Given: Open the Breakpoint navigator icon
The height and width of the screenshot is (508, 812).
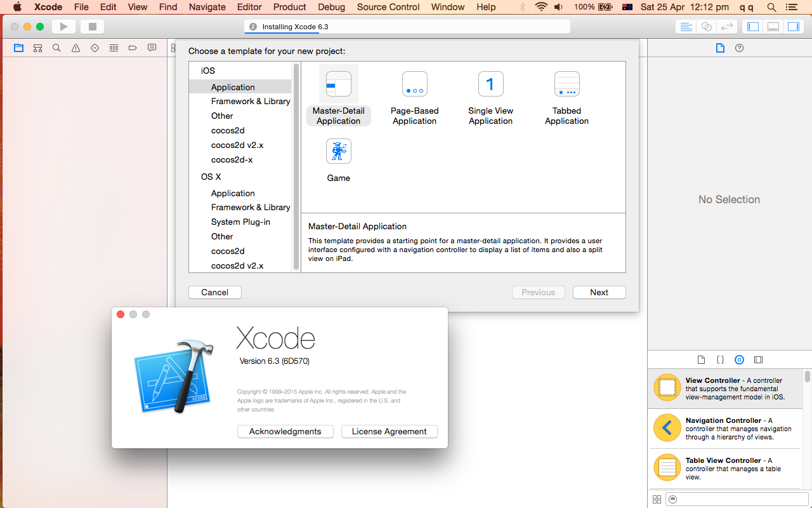Looking at the screenshot, I should pyautogui.click(x=133, y=48).
